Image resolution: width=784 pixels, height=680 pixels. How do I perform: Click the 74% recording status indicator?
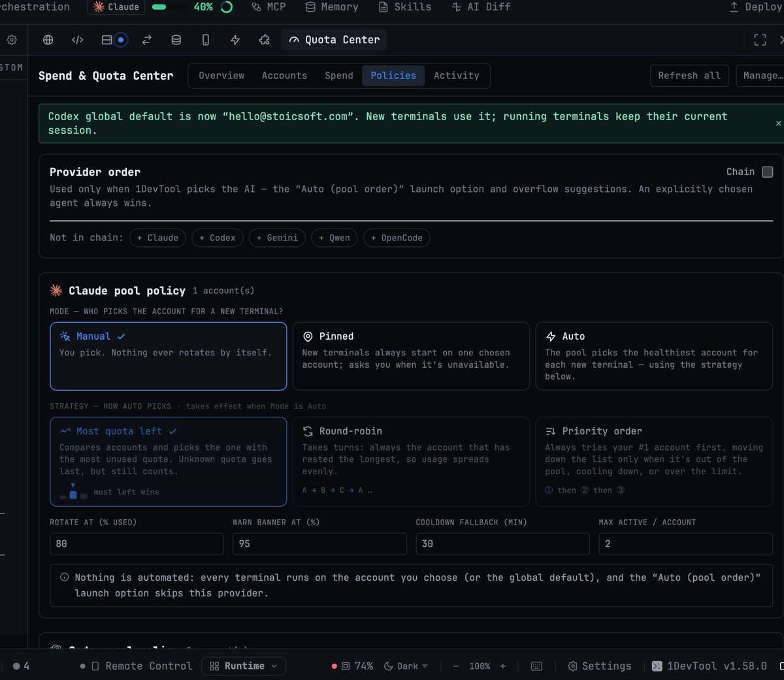(353, 666)
